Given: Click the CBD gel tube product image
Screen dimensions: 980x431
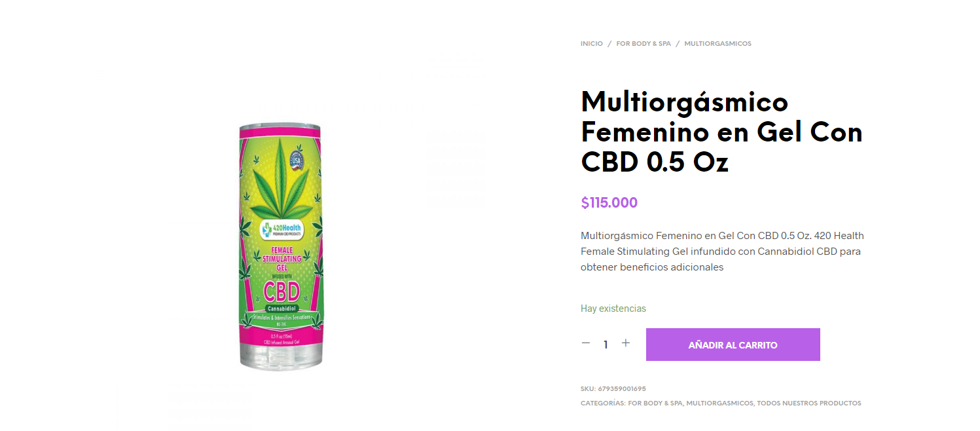Looking at the screenshot, I should tap(280, 246).
